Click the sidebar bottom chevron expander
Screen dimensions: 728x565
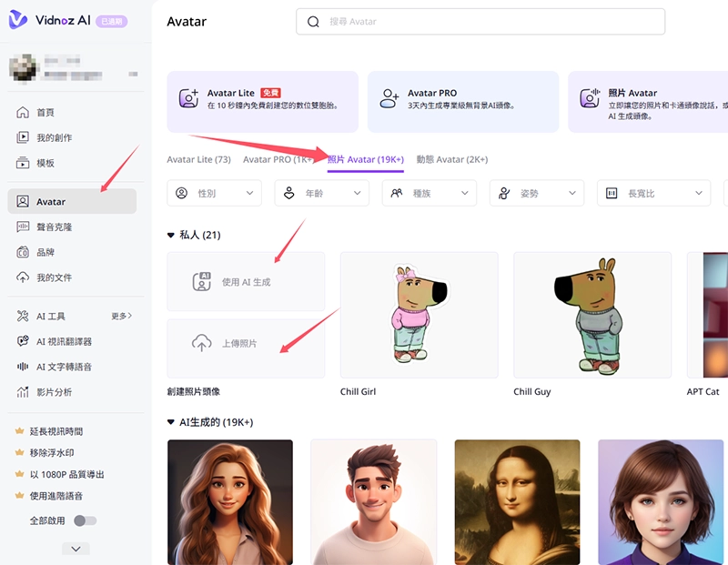(76, 549)
